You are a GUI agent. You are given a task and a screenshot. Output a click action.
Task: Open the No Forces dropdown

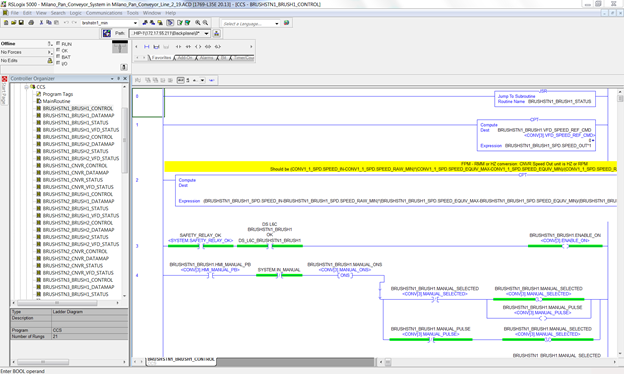50,52
